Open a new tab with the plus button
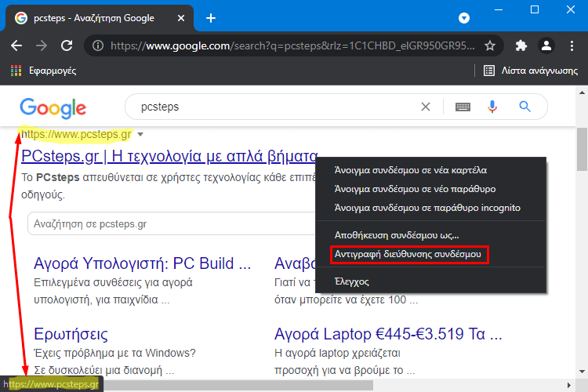The image size is (588, 392). [x=211, y=18]
